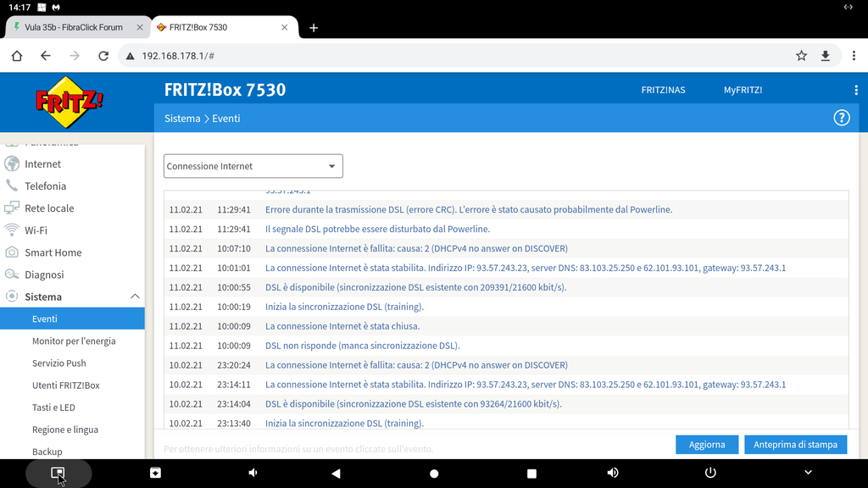Tap the Android recents square
The image size is (868, 488).
click(x=531, y=474)
